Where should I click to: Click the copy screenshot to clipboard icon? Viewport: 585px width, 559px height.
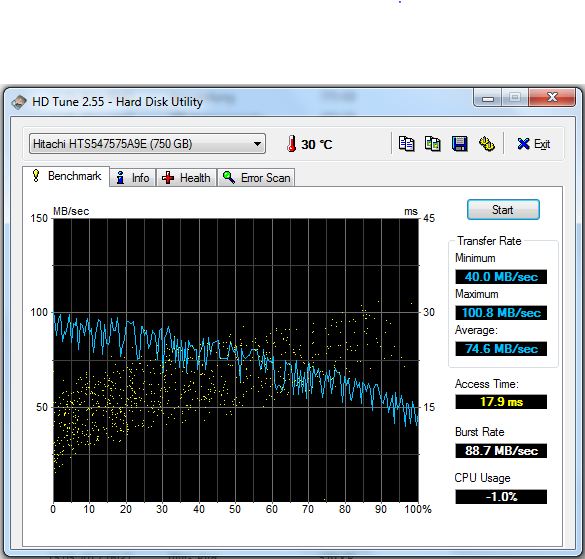tap(433, 144)
